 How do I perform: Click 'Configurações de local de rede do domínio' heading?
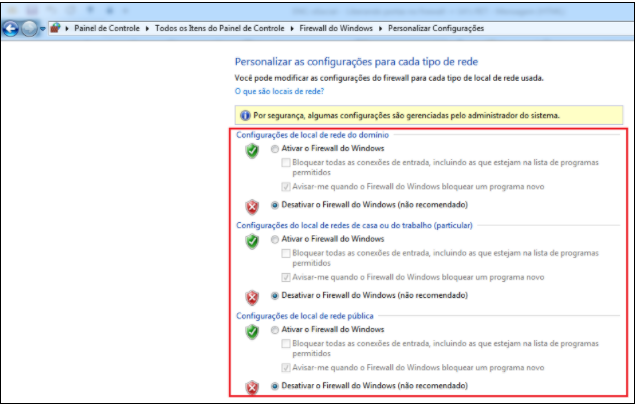[x=312, y=135]
